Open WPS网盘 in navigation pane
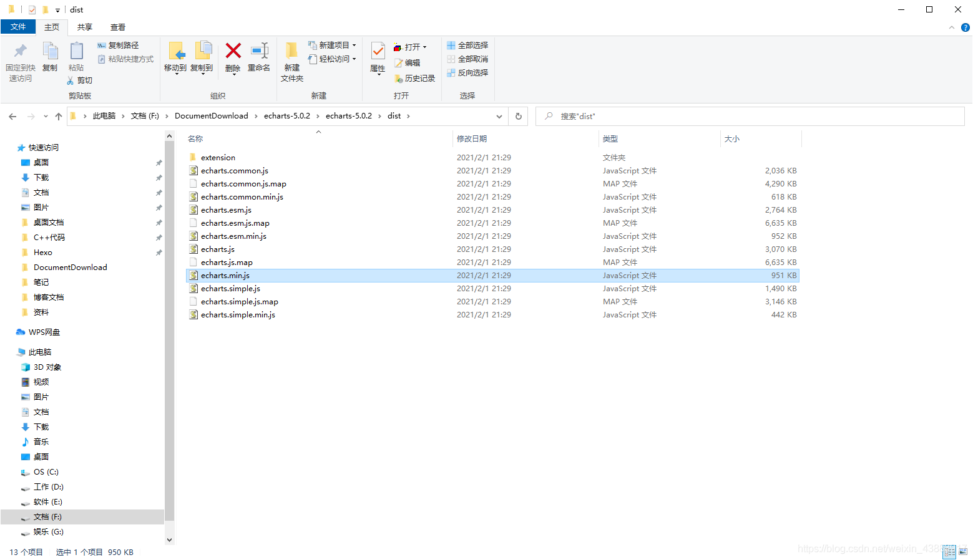 tap(44, 332)
